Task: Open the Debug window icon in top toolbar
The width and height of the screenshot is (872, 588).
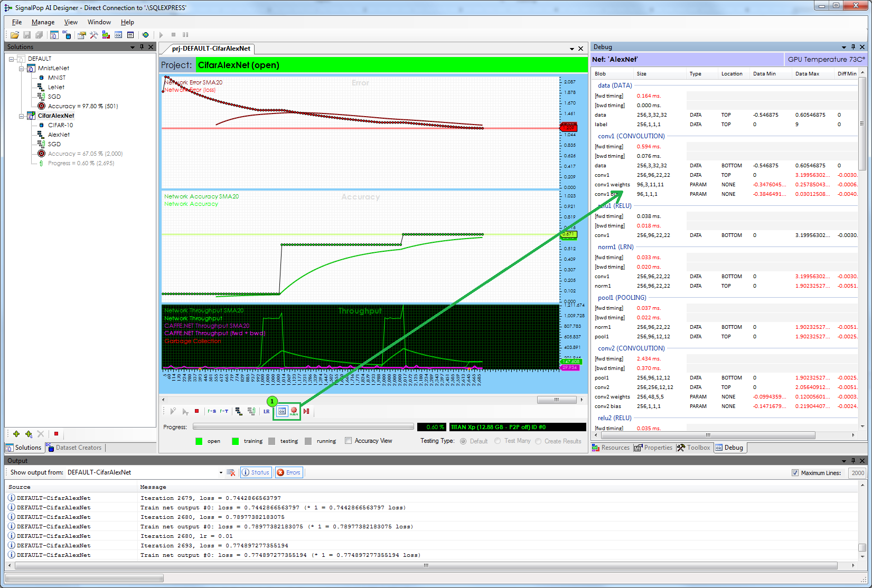Action: 118,35
